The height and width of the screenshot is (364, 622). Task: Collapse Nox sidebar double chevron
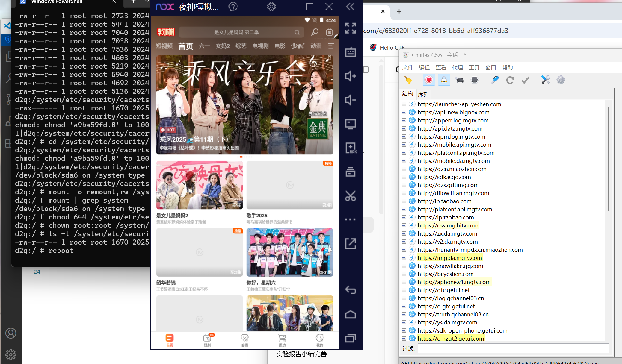pyautogui.click(x=350, y=7)
